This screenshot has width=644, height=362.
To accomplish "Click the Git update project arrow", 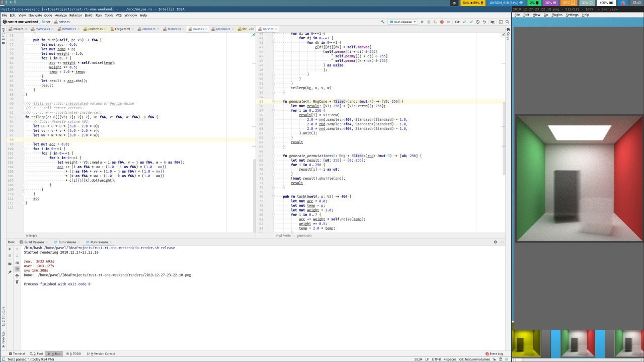I will click(464, 22).
